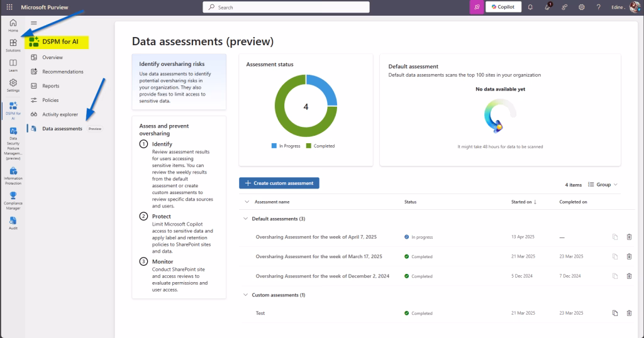Open Data Security Posture Management (preview)
Image resolution: width=644 pixels, height=338 pixels.
click(x=13, y=143)
